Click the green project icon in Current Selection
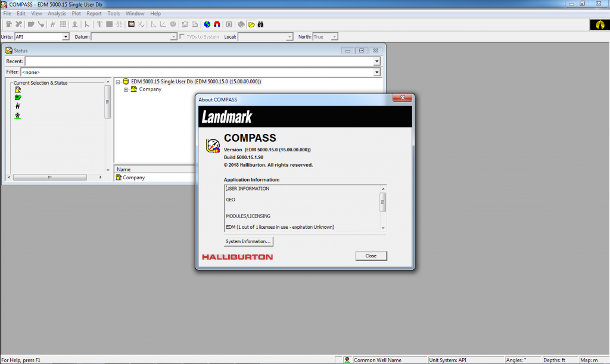This screenshot has width=610, height=364. point(17,97)
